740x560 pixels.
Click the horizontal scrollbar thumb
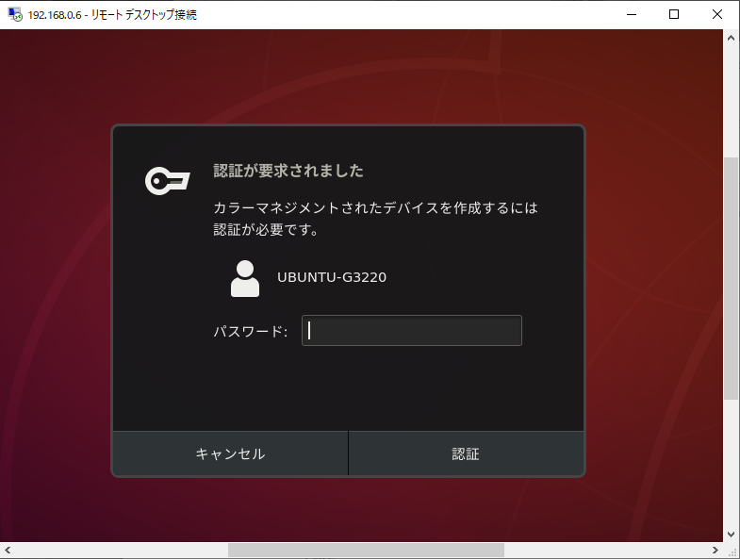click(x=366, y=550)
